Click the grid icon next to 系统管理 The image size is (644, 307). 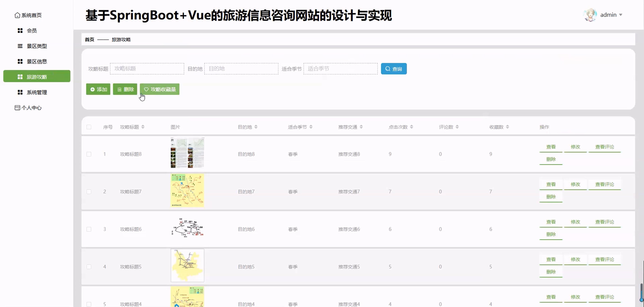20,92
